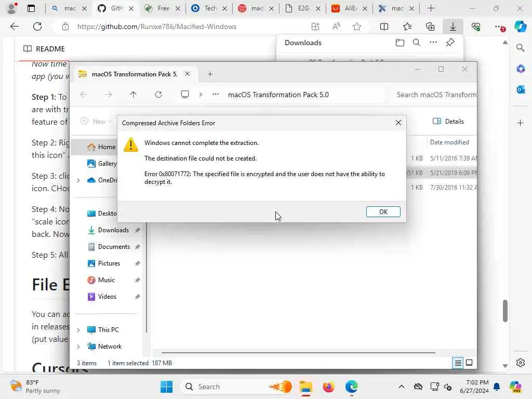Viewport: 532px width, 399px height.
Task: Click breadcrumb chevron after PC icon
Action: (x=201, y=95)
